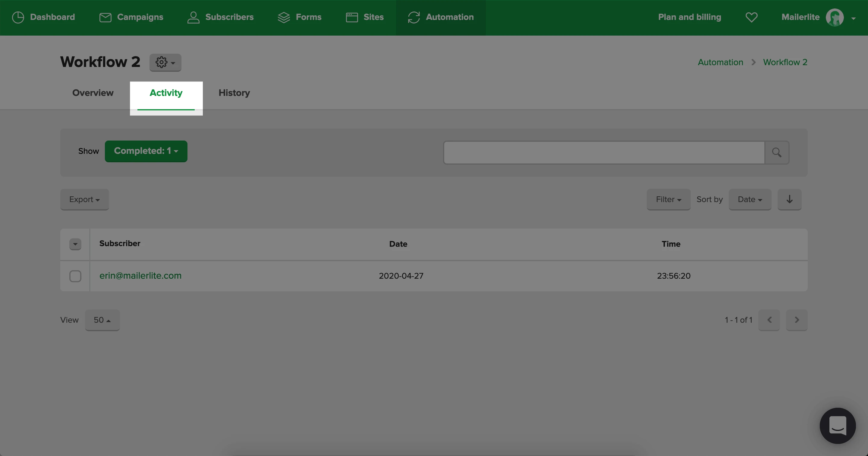Open Campaigns via envelope icon
The height and width of the screenshot is (456, 868).
(105, 17)
